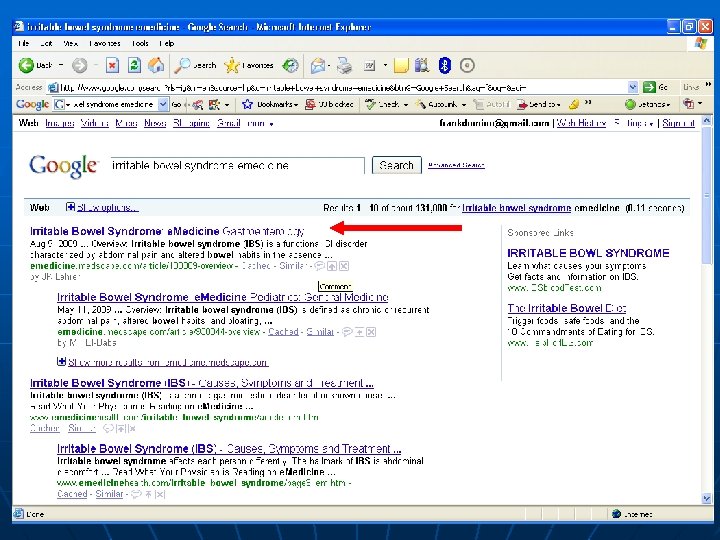Screen dimensions: 720x540
Task: Open the Tools menu
Action: coord(140,44)
